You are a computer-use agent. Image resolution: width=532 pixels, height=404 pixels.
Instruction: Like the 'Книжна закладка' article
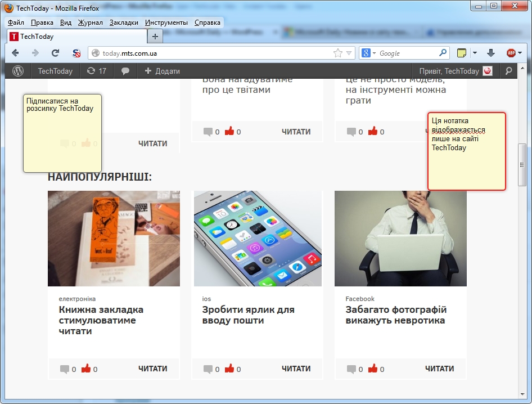[86, 369]
